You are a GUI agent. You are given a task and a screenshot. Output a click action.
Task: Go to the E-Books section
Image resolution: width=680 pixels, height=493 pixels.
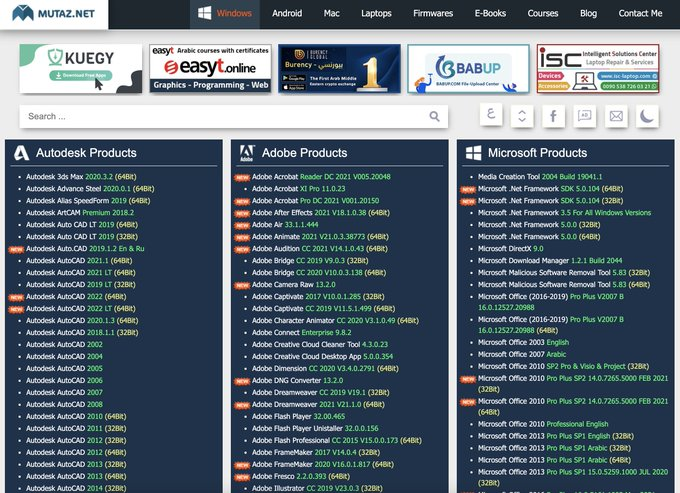coord(490,13)
